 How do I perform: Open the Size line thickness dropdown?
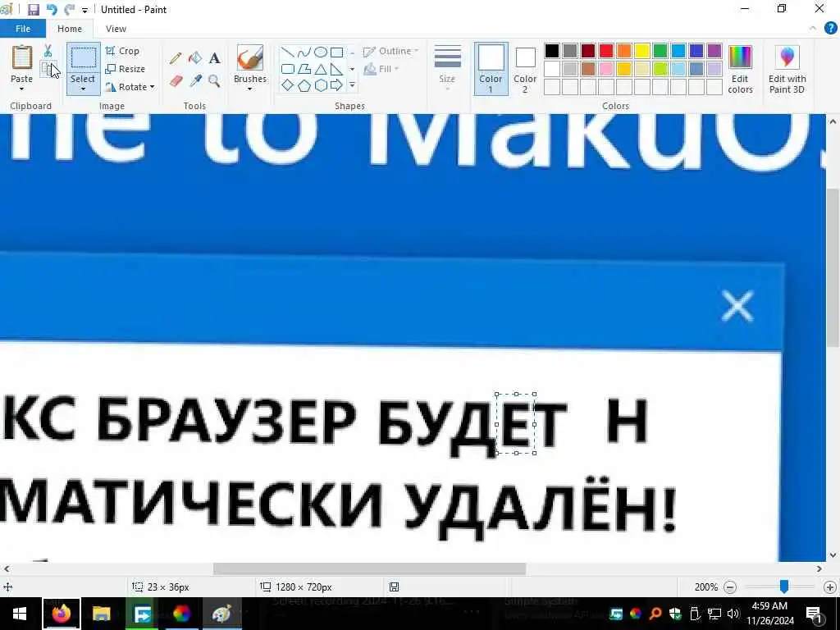coord(447,69)
